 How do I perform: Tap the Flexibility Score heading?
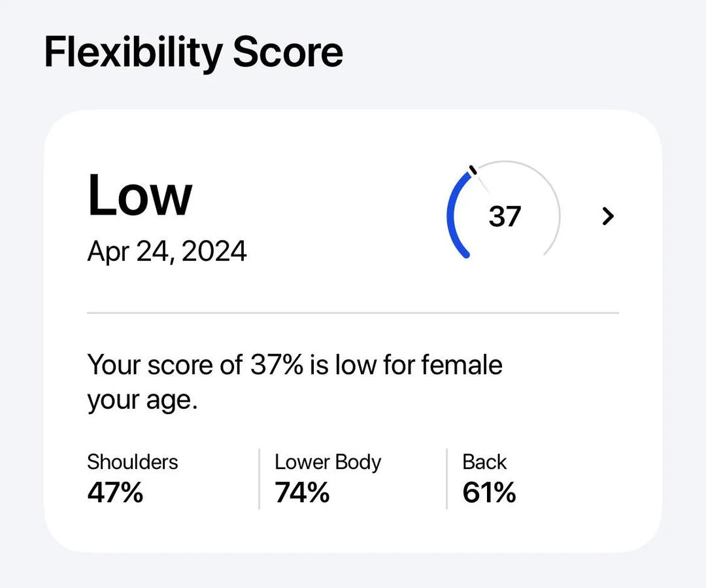pos(193,51)
